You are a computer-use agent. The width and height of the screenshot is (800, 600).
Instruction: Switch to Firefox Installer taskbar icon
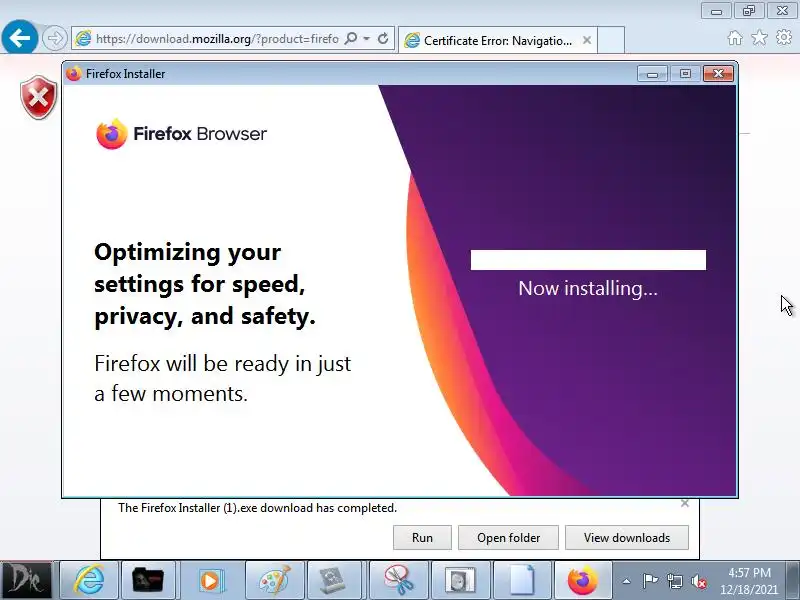click(583, 580)
